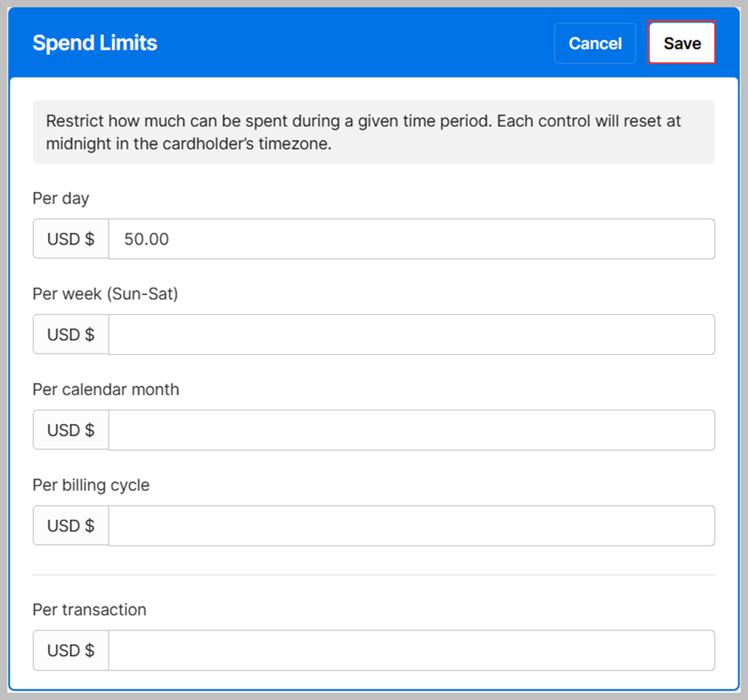Click USD $ prefix for billing cycle
The image size is (748, 700).
click(x=71, y=526)
